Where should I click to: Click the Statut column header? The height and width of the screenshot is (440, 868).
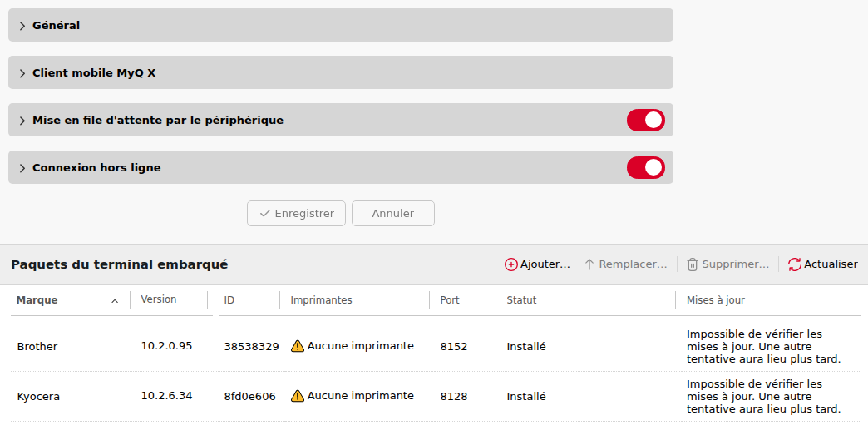pyautogui.click(x=521, y=300)
